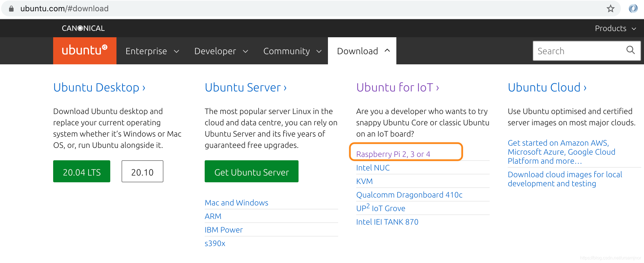The width and height of the screenshot is (644, 263).
Task: Open the browser profile avatar icon
Action: coord(633,8)
